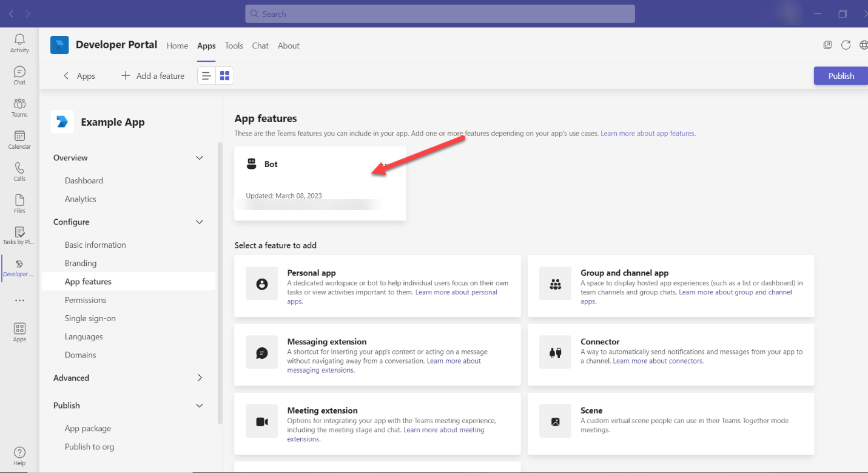Open more apps ellipsis in sidebar
Viewport: 868px width, 473px height.
(19, 301)
